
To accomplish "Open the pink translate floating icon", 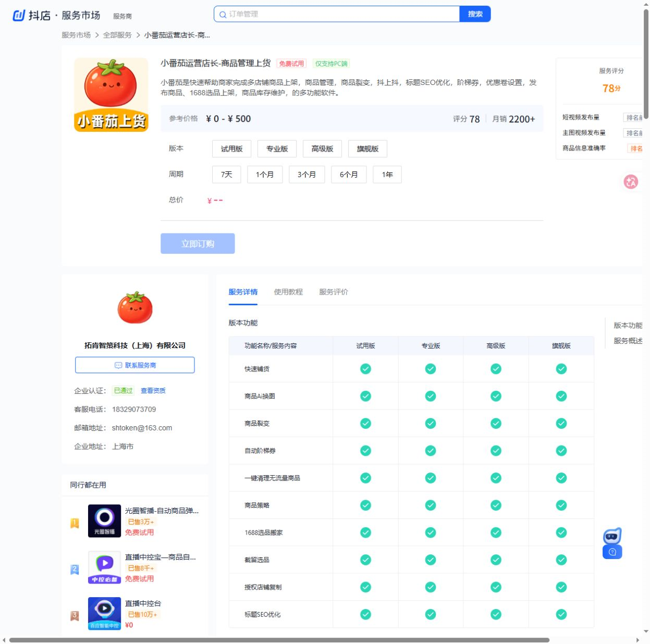I will coord(631,182).
